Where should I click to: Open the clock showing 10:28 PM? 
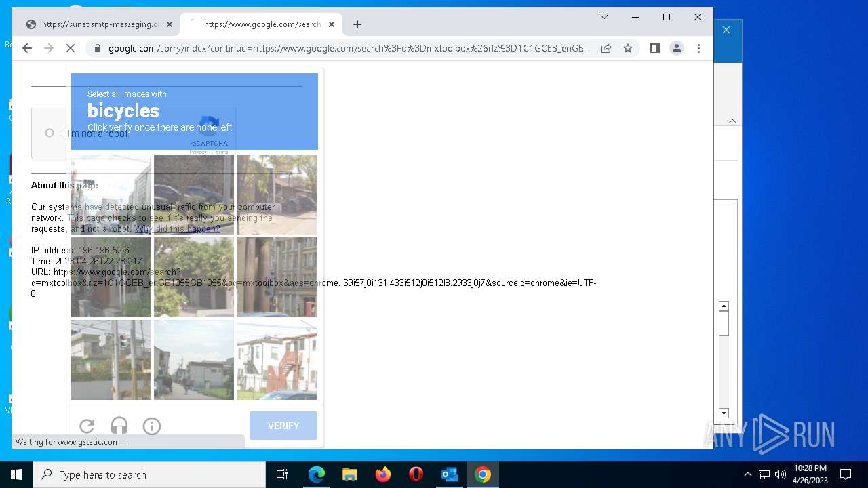[810, 474]
